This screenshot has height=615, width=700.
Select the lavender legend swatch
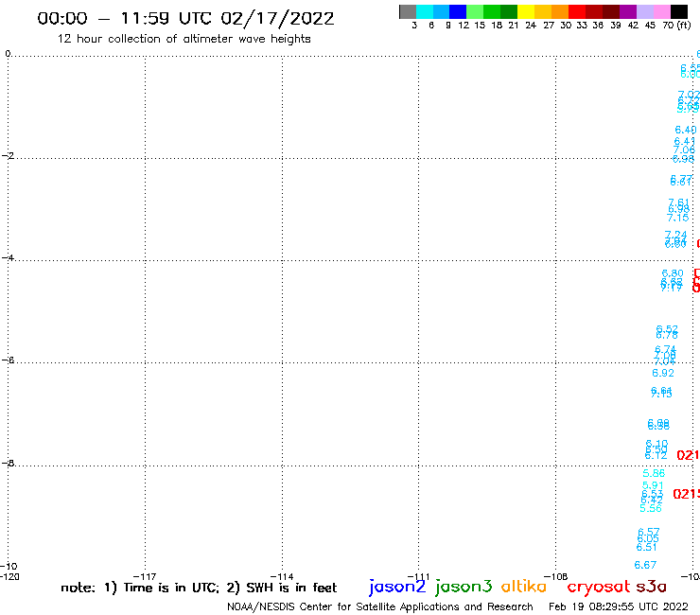pos(645,11)
